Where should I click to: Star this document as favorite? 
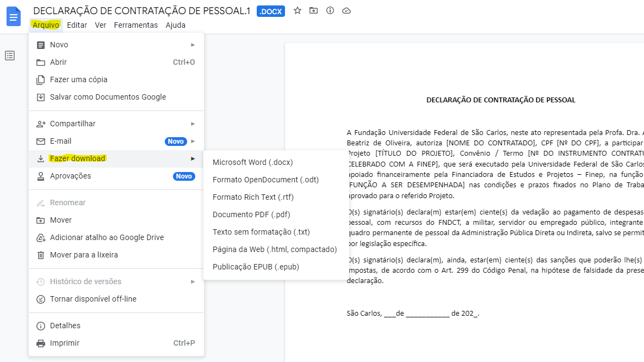(296, 11)
